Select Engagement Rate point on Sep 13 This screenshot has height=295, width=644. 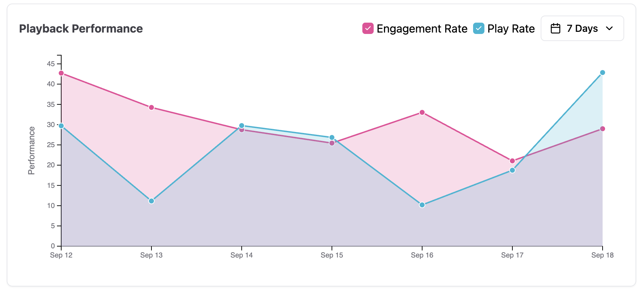[151, 108]
